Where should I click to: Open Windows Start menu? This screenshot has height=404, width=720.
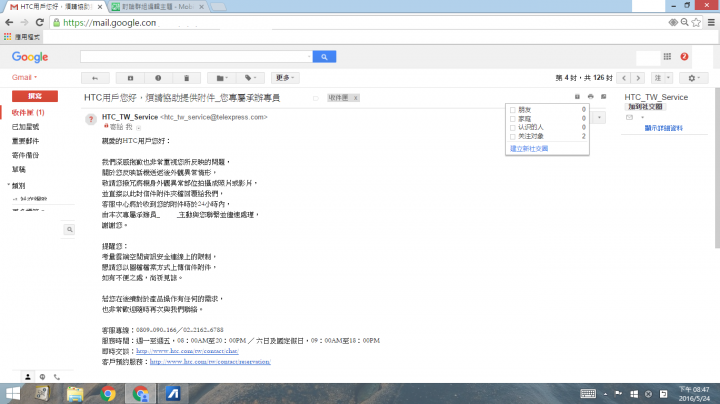click(x=13, y=394)
